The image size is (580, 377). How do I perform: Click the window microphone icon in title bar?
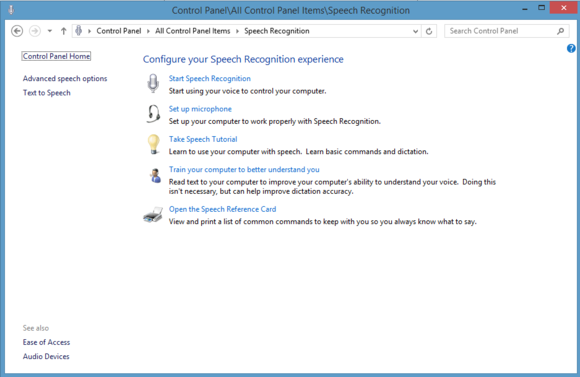pos(11,10)
